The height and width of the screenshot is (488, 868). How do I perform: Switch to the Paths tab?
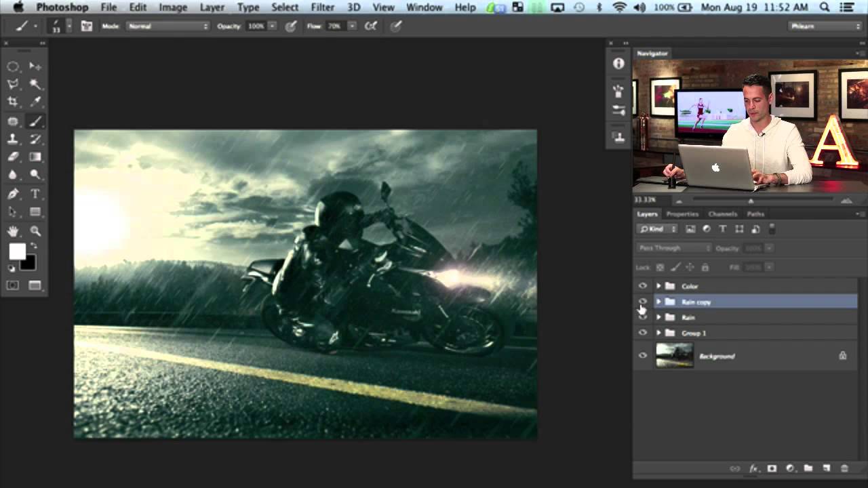tap(755, 214)
